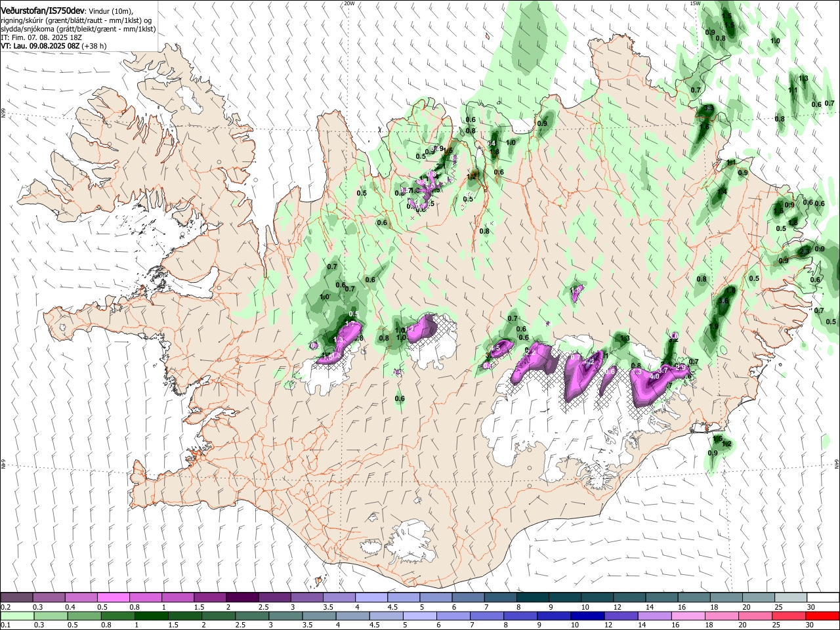Select the light violet swatch labeled 14
This screenshot has width=840, height=630.
coord(655,616)
